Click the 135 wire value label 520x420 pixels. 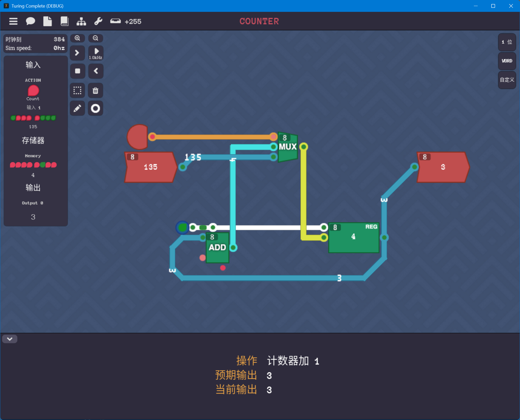[x=193, y=157]
